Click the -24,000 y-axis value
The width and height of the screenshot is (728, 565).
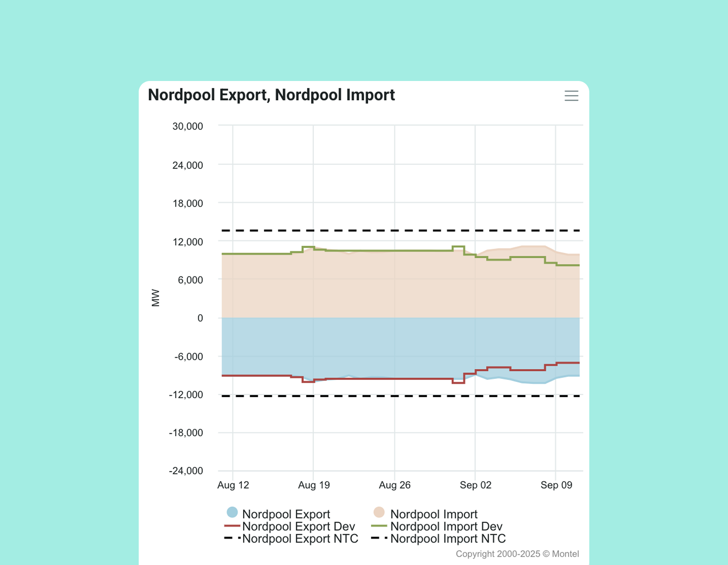click(186, 471)
